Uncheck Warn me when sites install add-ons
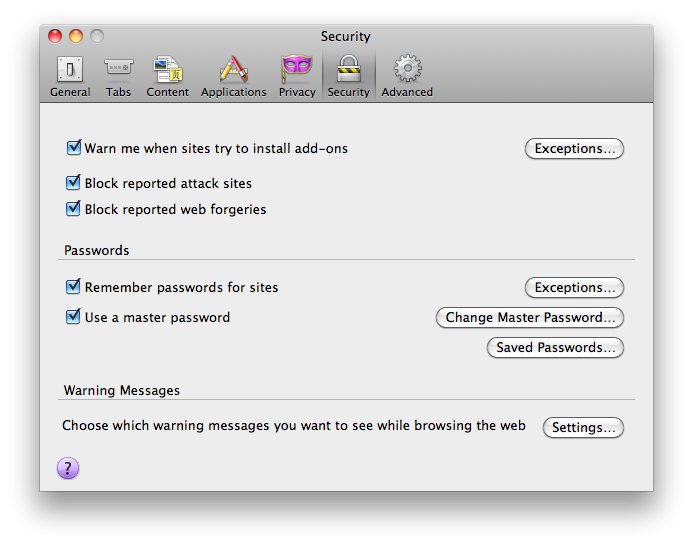Image resolution: width=693 pixels, height=546 pixels. coord(73,147)
